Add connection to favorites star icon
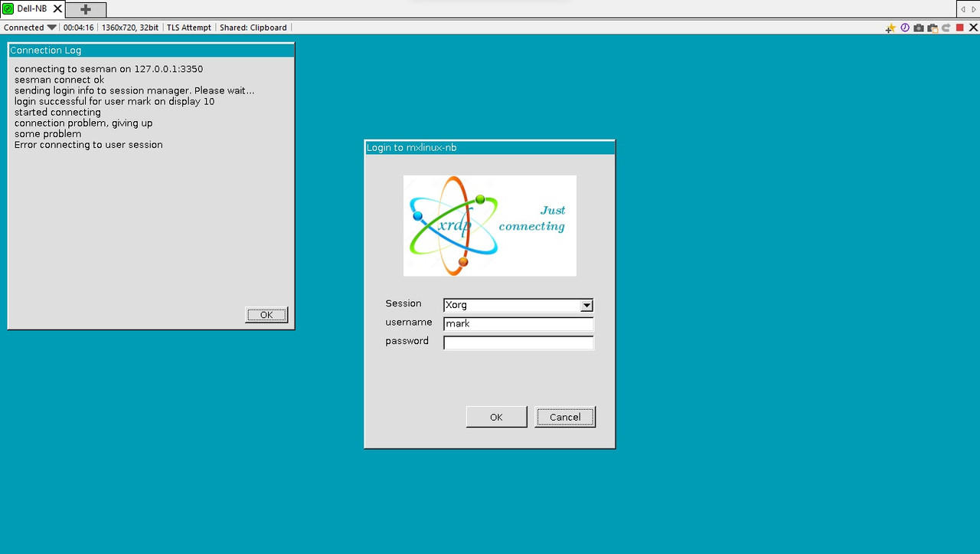Image resolution: width=980 pixels, height=554 pixels. click(x=890, y=28)
